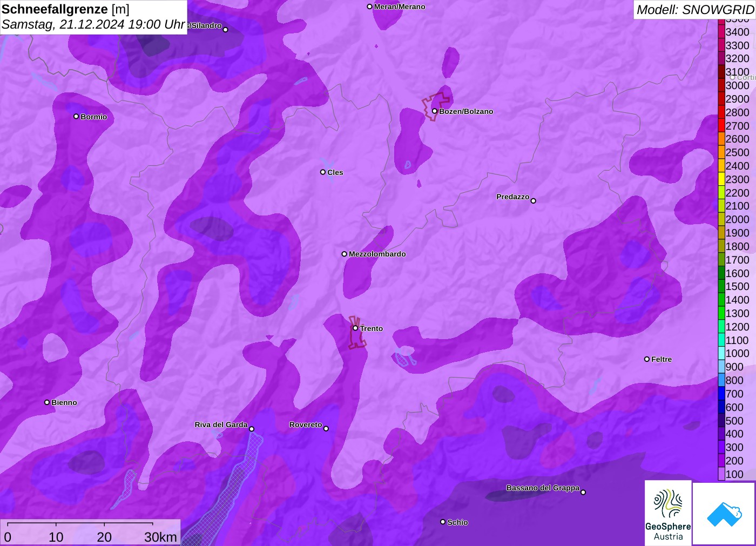Click the Riva del Garda marker dot

click(252, 429)
